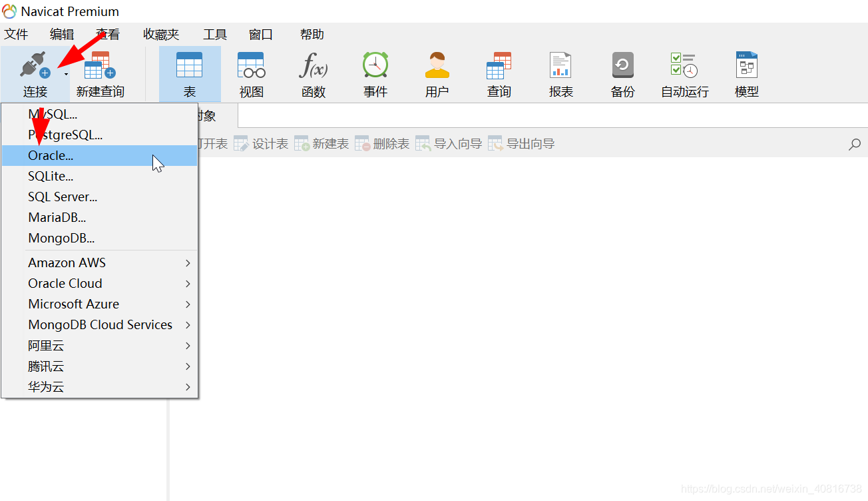Click the New Table (新建表) button
Screen dimensions: 868x501
tap(322, 144)
